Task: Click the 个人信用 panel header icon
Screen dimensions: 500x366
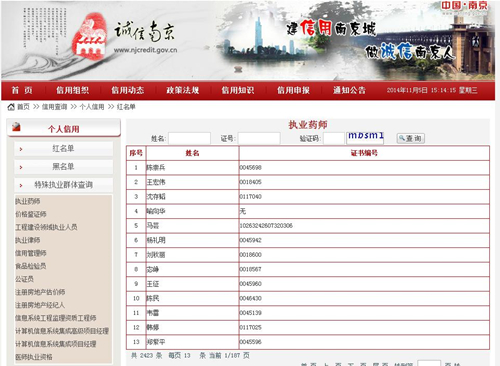Action: point(16,127)
